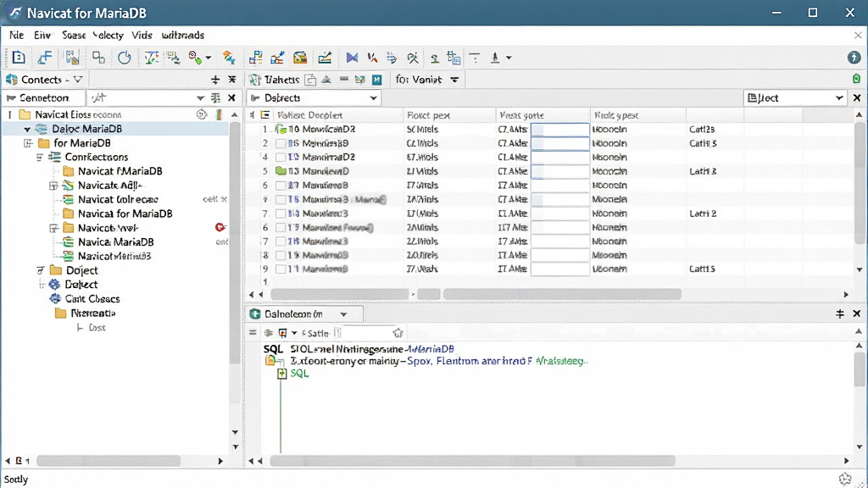Tick the checkbox in the row ending Latti 2

(280, 213)
